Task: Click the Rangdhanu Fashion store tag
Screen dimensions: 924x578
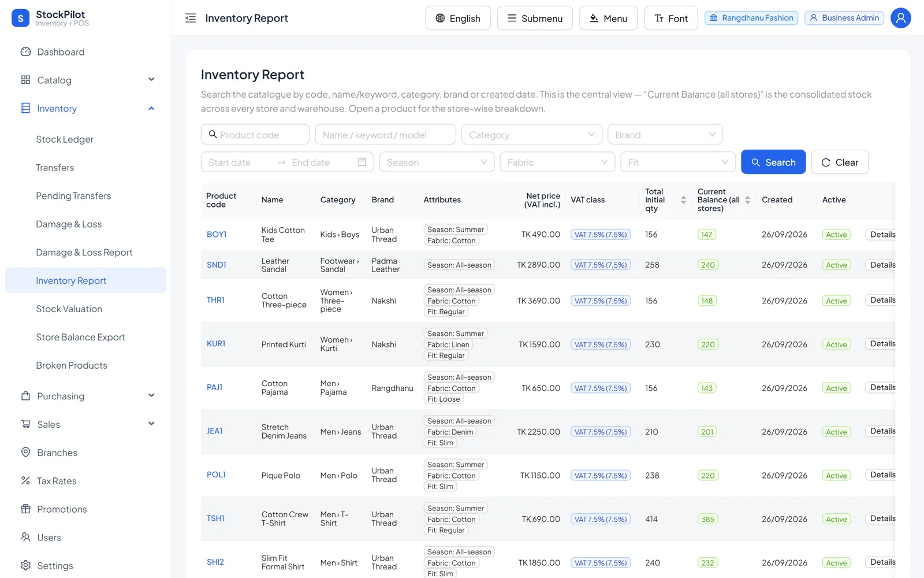Action: click(x=751, y=18)
